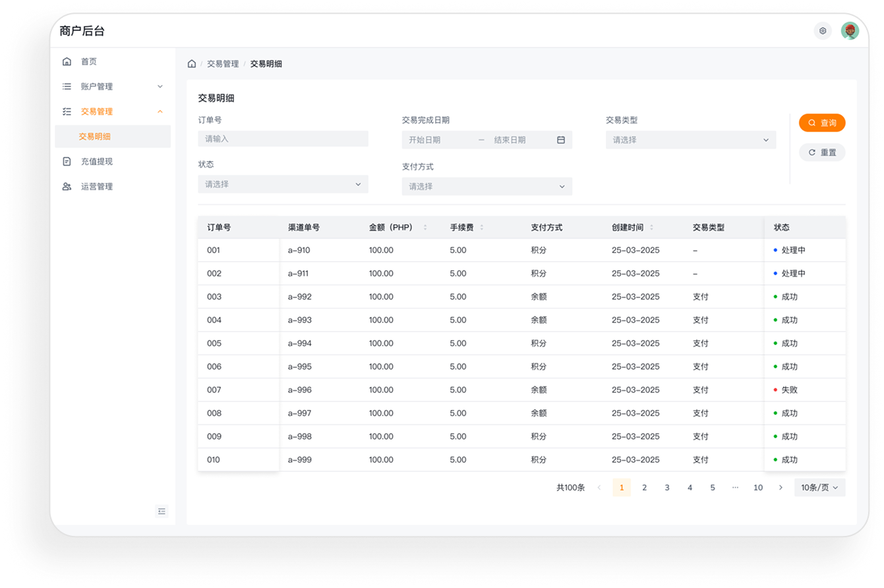Click the 状态 column header
This screenshot has height=588, width=884.
782,227
